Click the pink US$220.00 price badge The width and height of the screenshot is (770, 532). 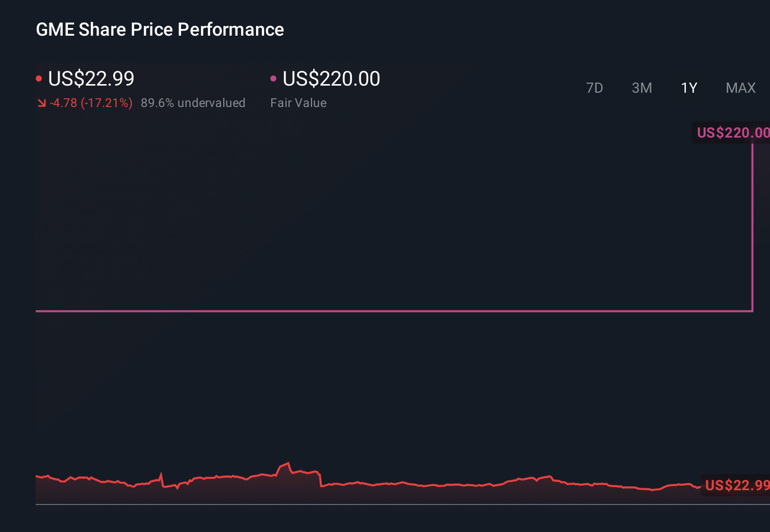click(x=732, y=133)
